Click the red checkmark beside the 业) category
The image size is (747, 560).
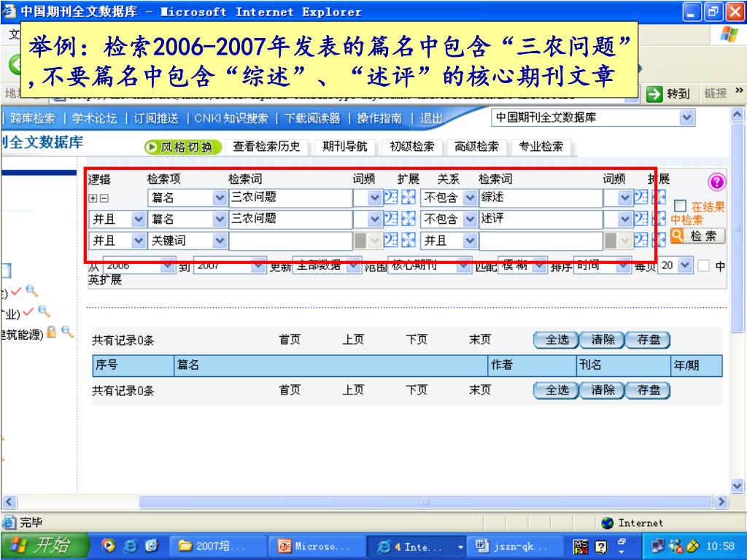28,312
